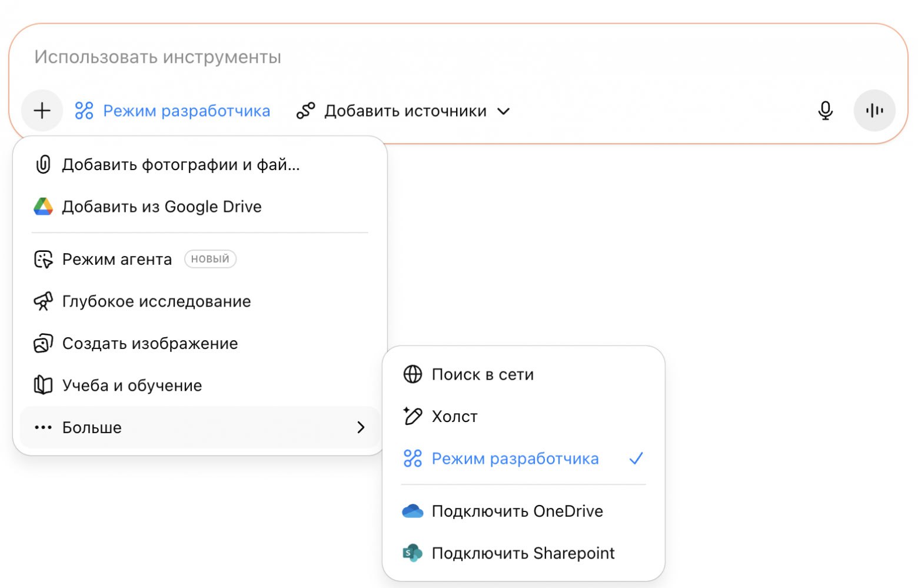The image size is (918, 588).
Task: Select Подключить OneDrive option
Action: (524, 511)
